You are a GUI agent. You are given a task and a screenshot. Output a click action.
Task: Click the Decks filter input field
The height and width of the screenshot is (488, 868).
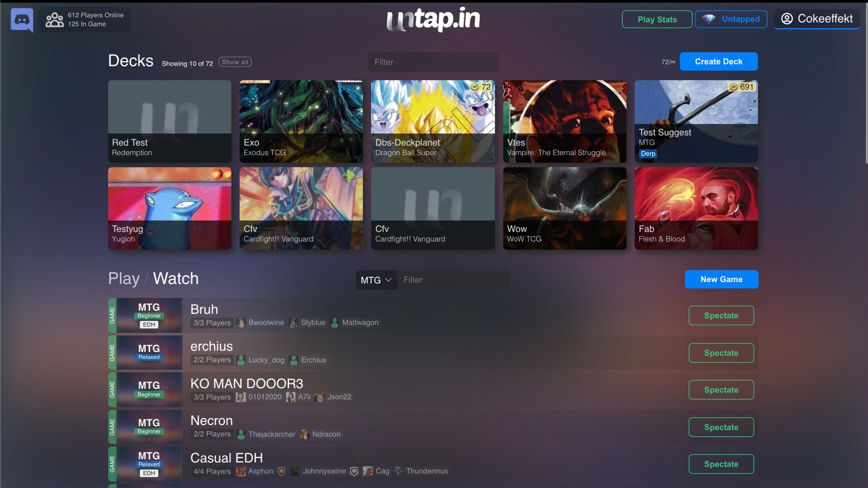[433, 62]
